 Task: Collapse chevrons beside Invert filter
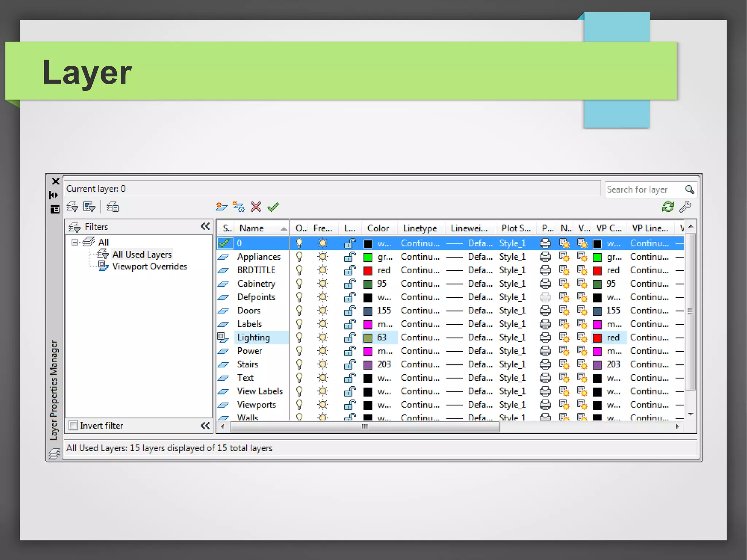pyautogui.click(x=205, y=425)
